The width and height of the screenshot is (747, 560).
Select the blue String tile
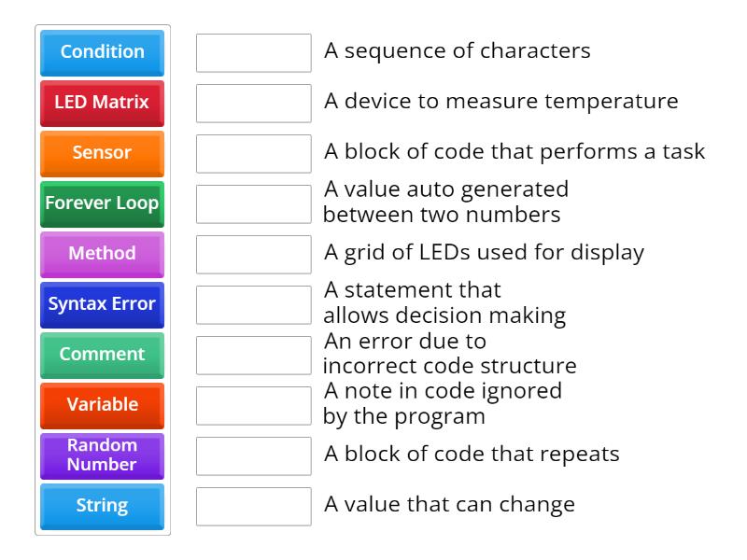[x=102, y=506]
